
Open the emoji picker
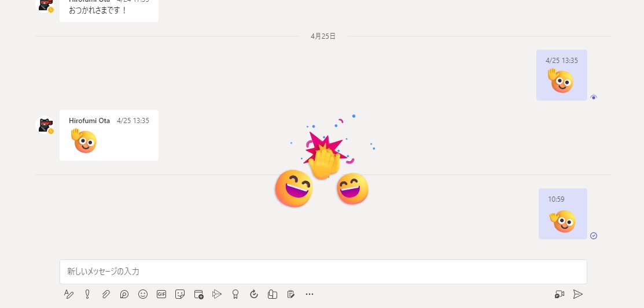coord(143,294)
